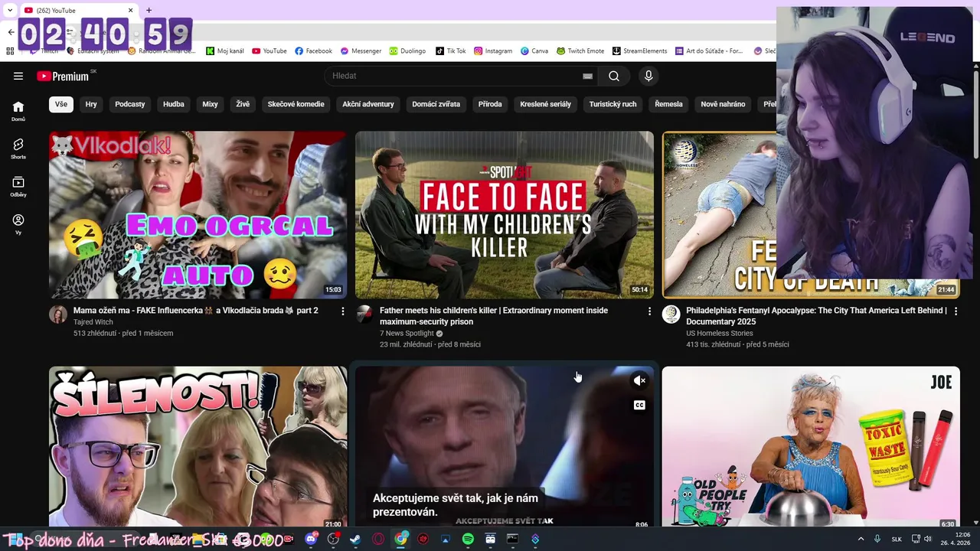
Task: Select the Domácí zvířata chip
Action: coord(436,104)
